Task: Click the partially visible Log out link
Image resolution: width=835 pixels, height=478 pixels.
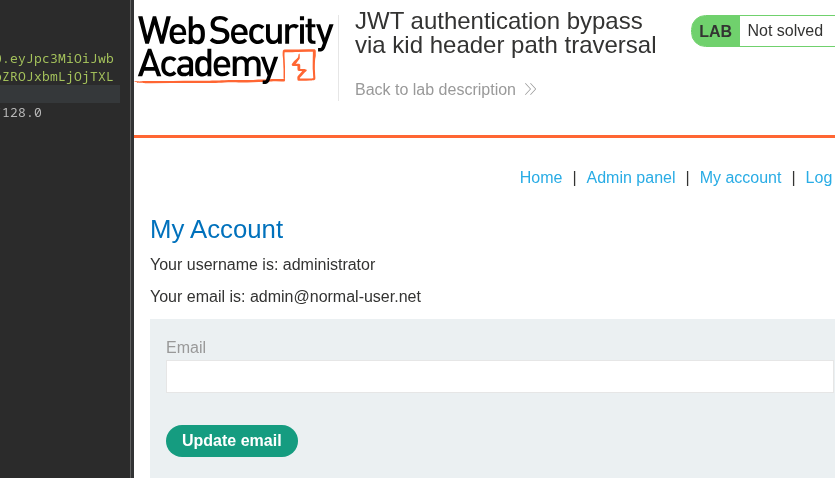Action: 819,177
